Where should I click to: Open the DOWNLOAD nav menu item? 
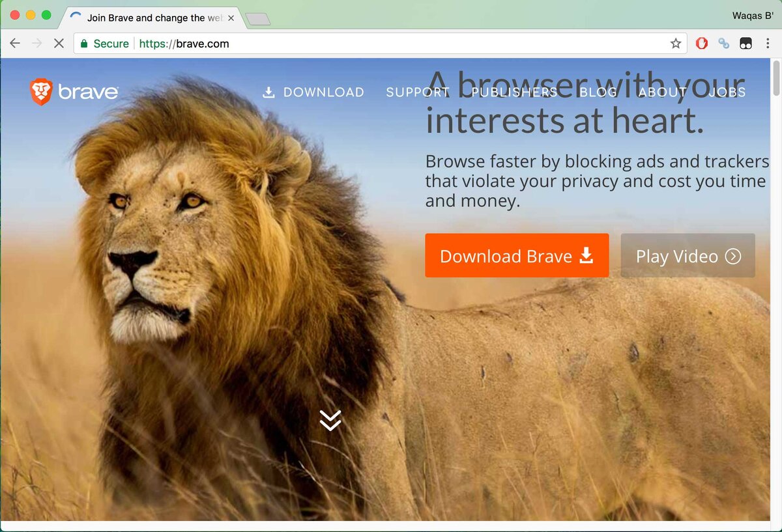(x=313, y=92)
